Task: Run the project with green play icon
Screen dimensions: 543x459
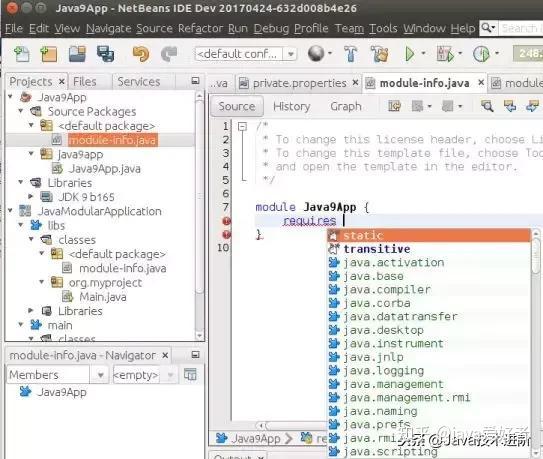Action: (x=410, y=54)
